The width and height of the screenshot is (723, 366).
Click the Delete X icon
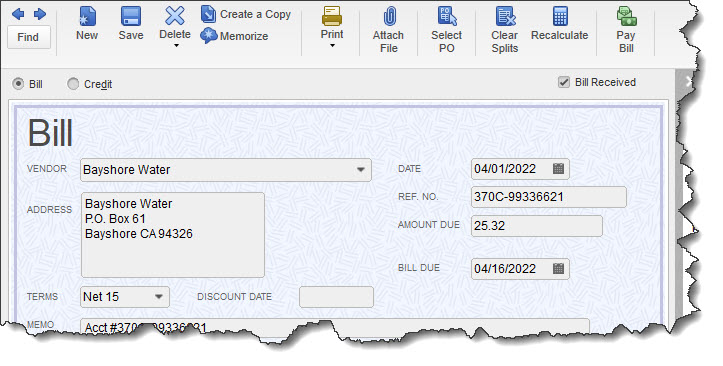tap(175, 16)
